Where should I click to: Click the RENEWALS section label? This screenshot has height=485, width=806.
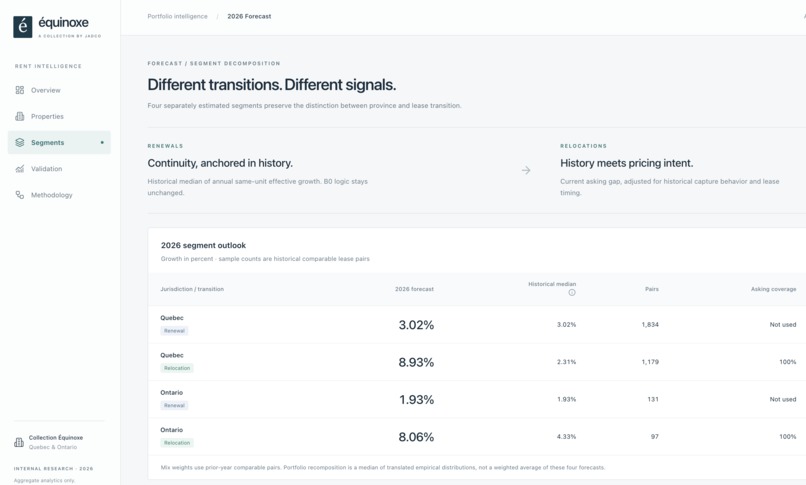coord(165,146)
